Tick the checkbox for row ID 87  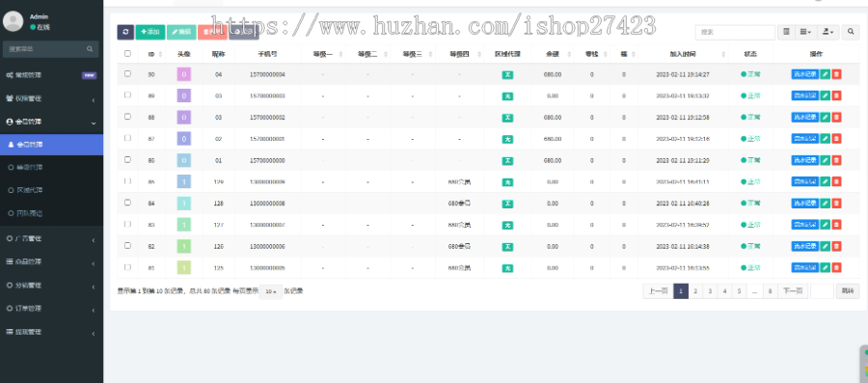pyautogui.click(x=128, y=138)
